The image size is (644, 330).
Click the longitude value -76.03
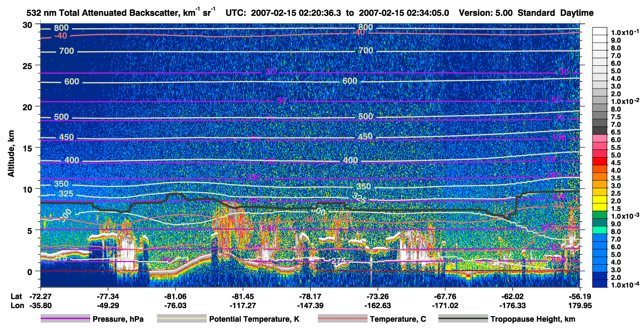[175, 305]
